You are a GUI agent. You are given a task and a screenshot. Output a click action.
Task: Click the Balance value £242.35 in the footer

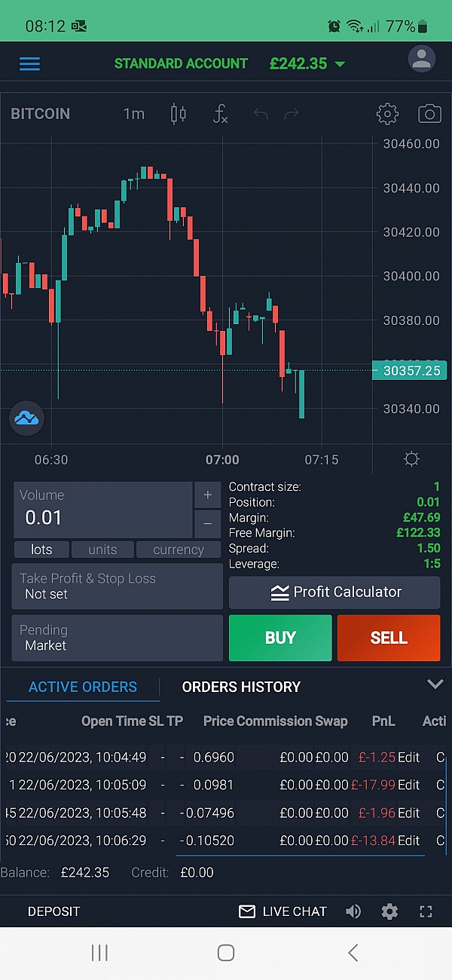point(85,872)
